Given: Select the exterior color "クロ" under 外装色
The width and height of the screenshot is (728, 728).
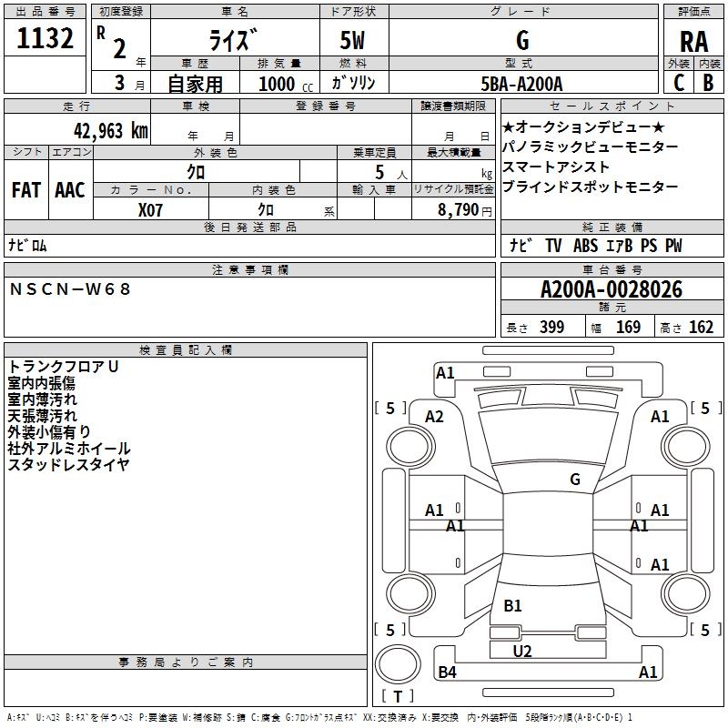Looking at the screenshot, I should coord(196,172).
